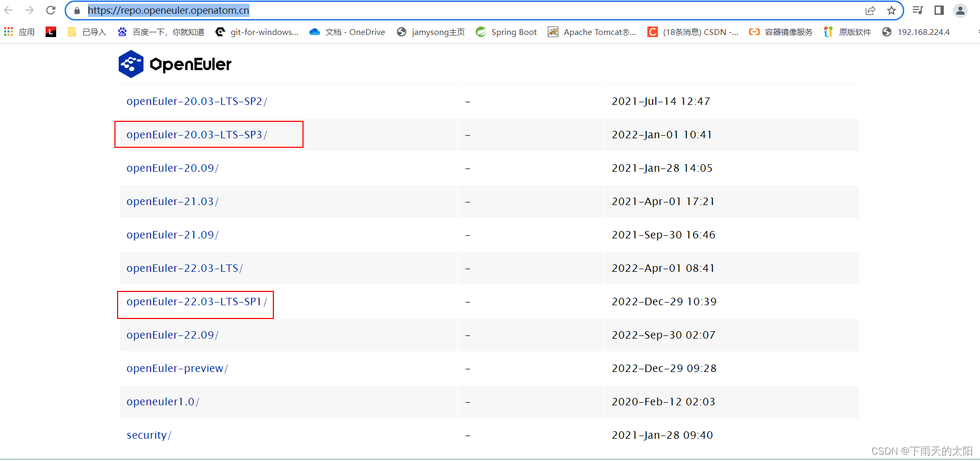The image size is (980, 461).
Task: Click the date 2021-Sep-30 16:46
Action: (x=663, y=235)
